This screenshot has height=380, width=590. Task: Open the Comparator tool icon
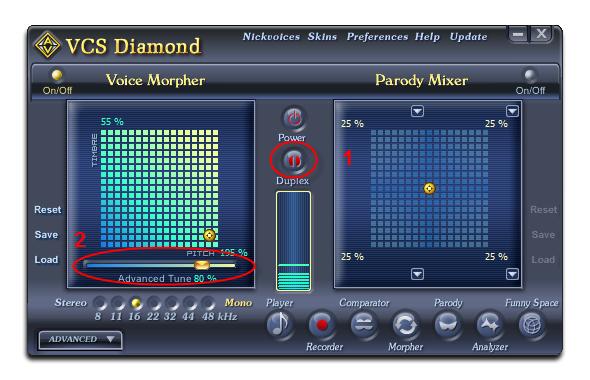click(x=363, y=324)
